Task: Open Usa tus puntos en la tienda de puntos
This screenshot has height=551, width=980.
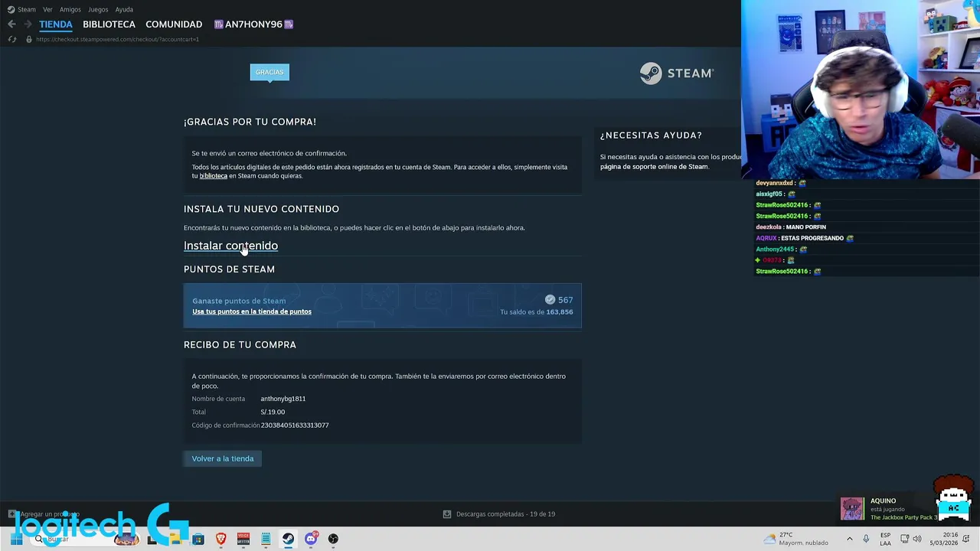Action: (x=252, y=311)
